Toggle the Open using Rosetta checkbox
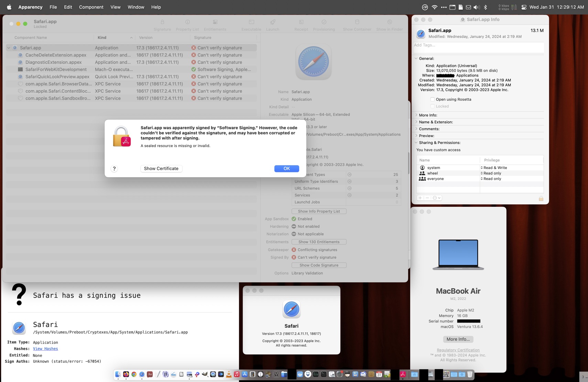588x382 pixels. 432,99
